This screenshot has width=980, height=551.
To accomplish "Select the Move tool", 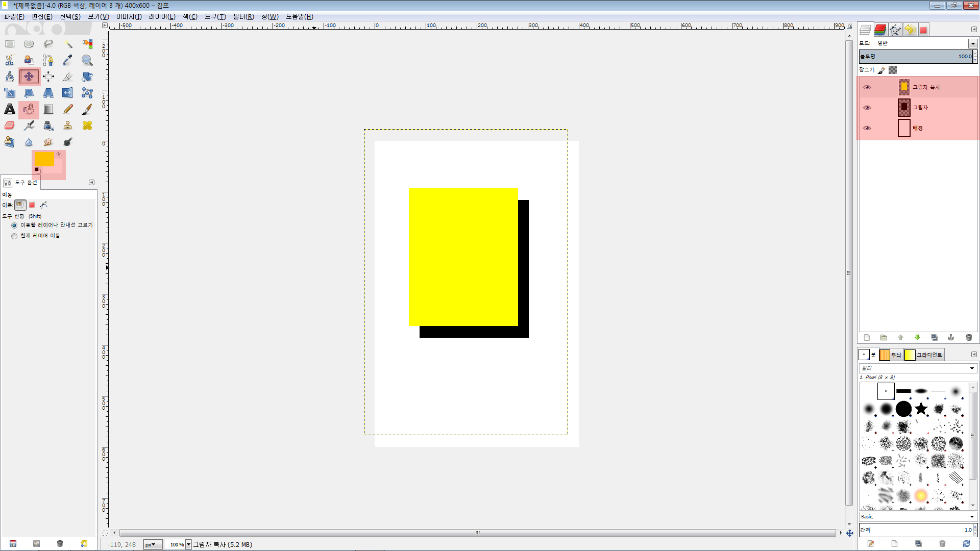I will click(29, 77).
